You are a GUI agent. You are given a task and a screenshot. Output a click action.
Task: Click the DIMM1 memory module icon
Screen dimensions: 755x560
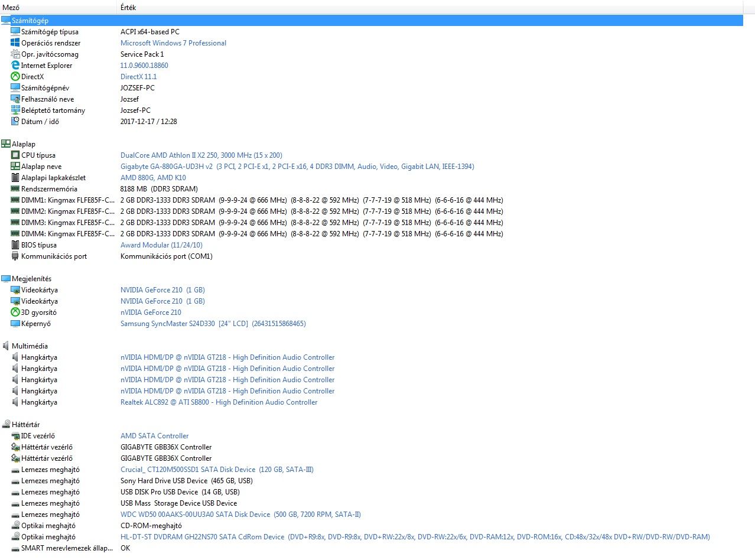[x=15, y=200]
